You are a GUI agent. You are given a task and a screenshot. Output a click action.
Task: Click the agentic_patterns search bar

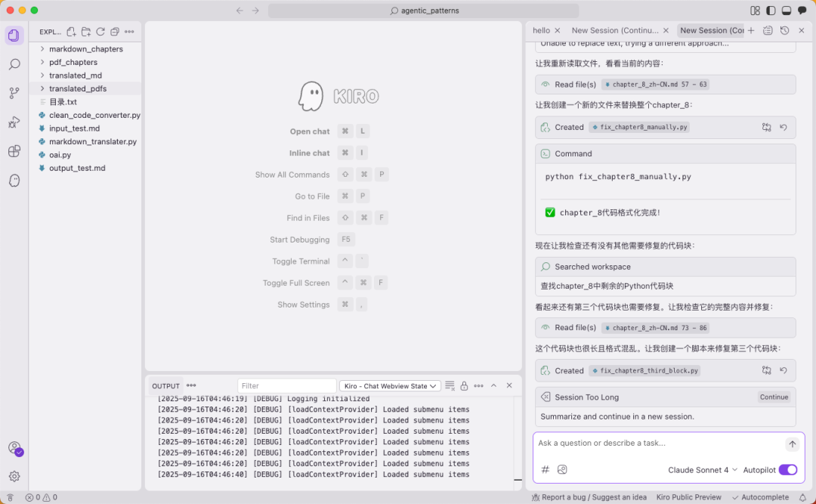point(424,11)
